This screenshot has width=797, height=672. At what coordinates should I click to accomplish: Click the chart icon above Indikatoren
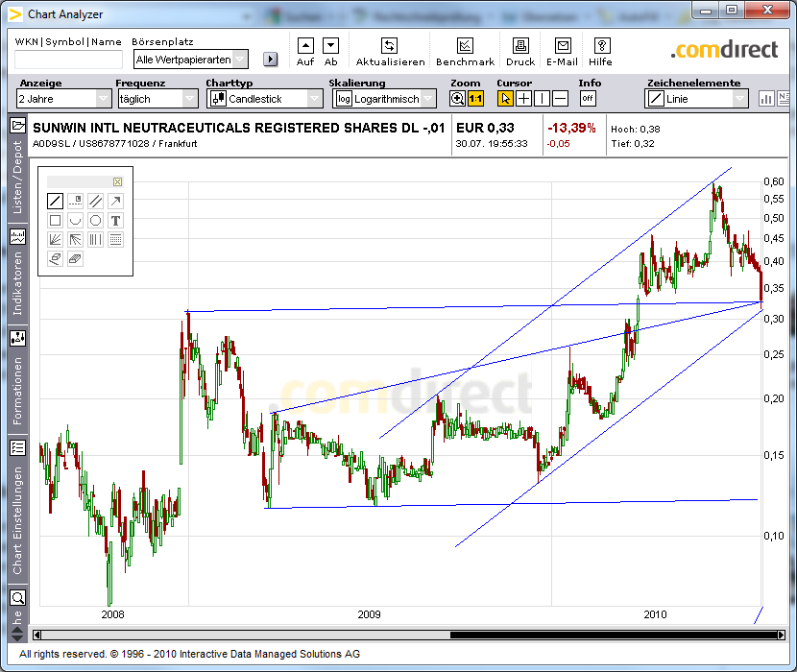18,236
